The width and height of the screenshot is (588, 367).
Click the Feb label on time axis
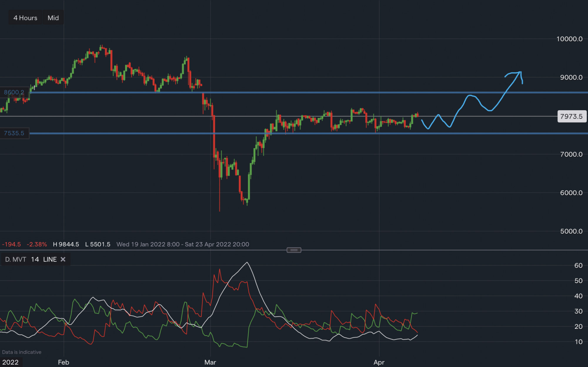[x=64, y=362]
